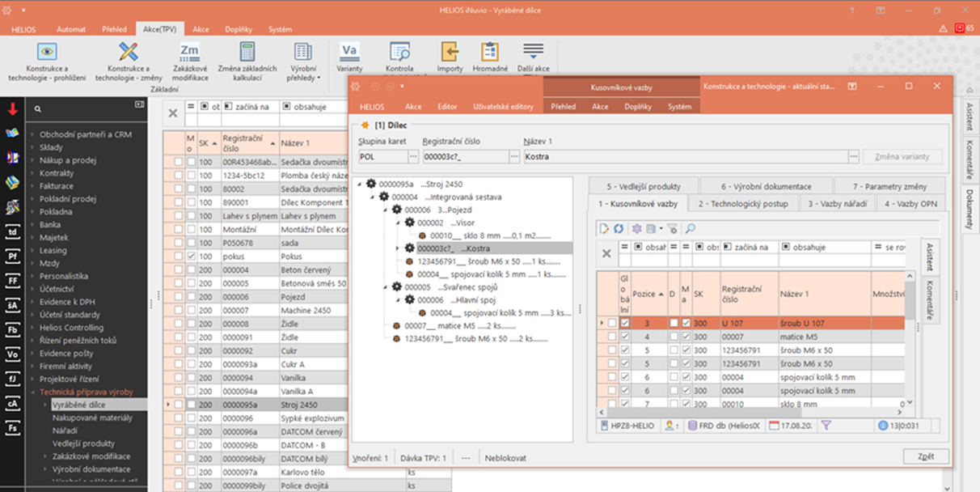Collapse the 0000095a Stroj 2450 tree node

click(x=360, y=184)
